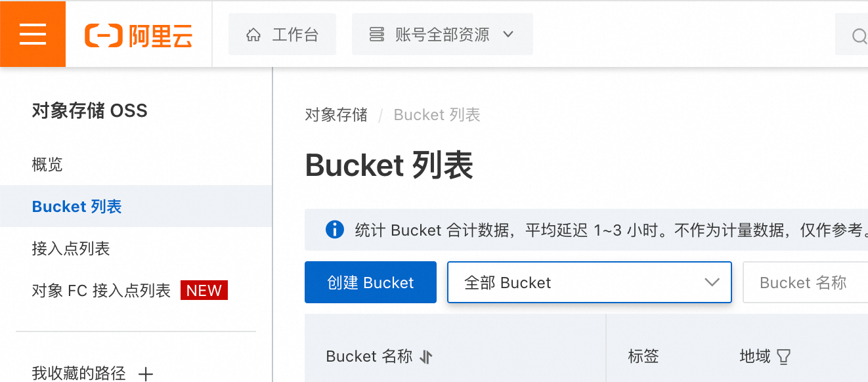Open 接入点列表 in sidebar
Viewport: 868px width, 382px height.
[71, 248]
